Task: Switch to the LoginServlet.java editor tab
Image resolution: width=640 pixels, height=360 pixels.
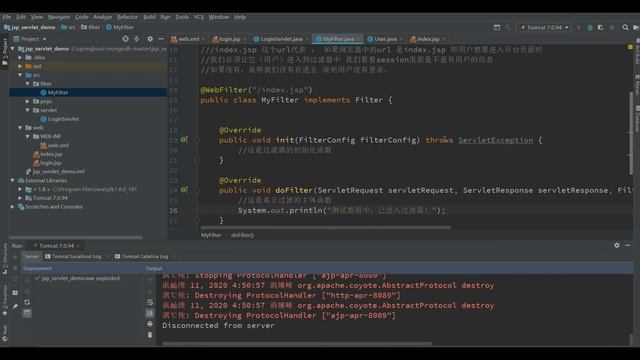Action: 282,39
